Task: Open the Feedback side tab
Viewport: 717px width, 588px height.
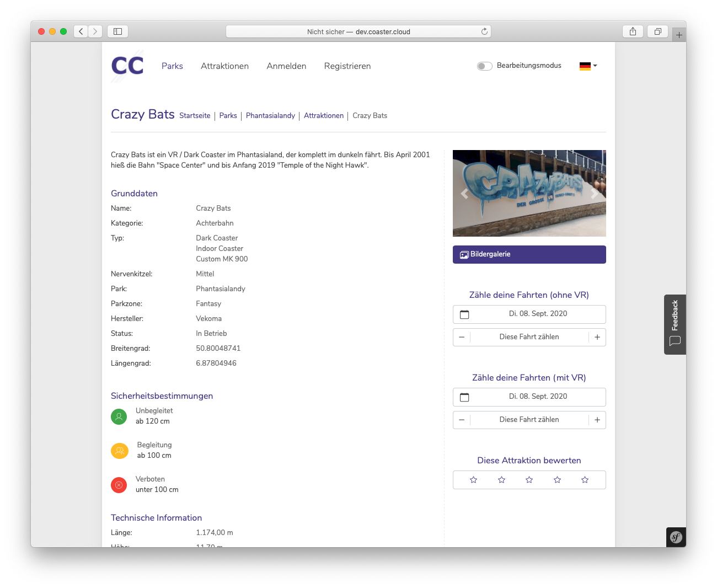Action: click(675, 324)
